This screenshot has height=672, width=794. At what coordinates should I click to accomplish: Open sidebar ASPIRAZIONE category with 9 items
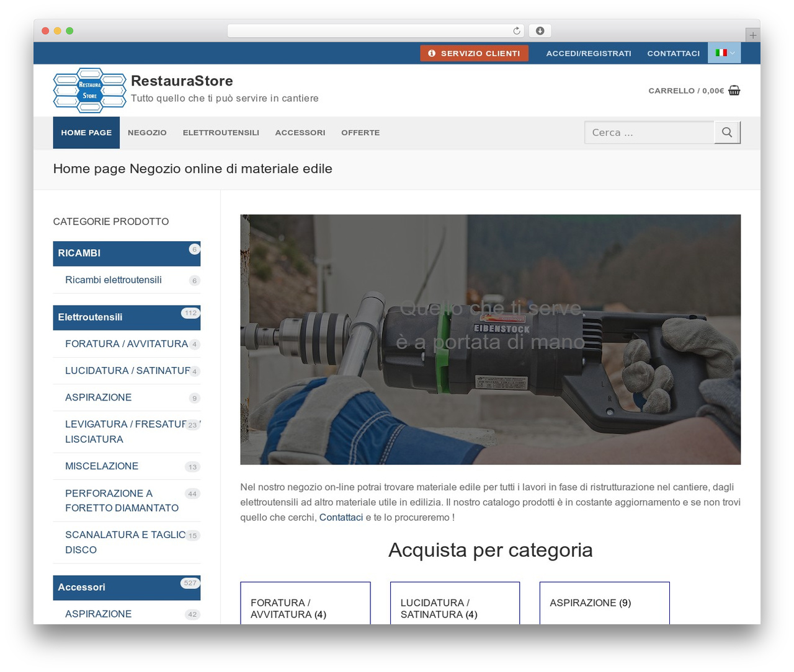99,397
